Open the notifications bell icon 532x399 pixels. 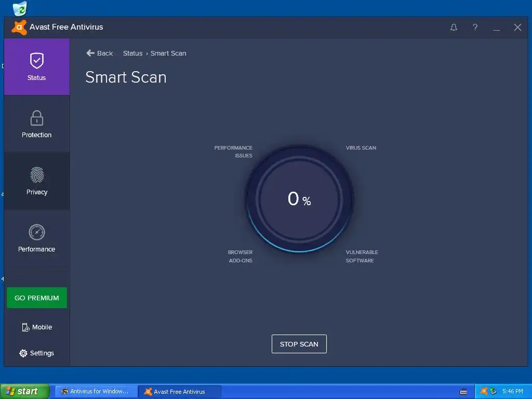pyautogui.click(x=454, y=27)
